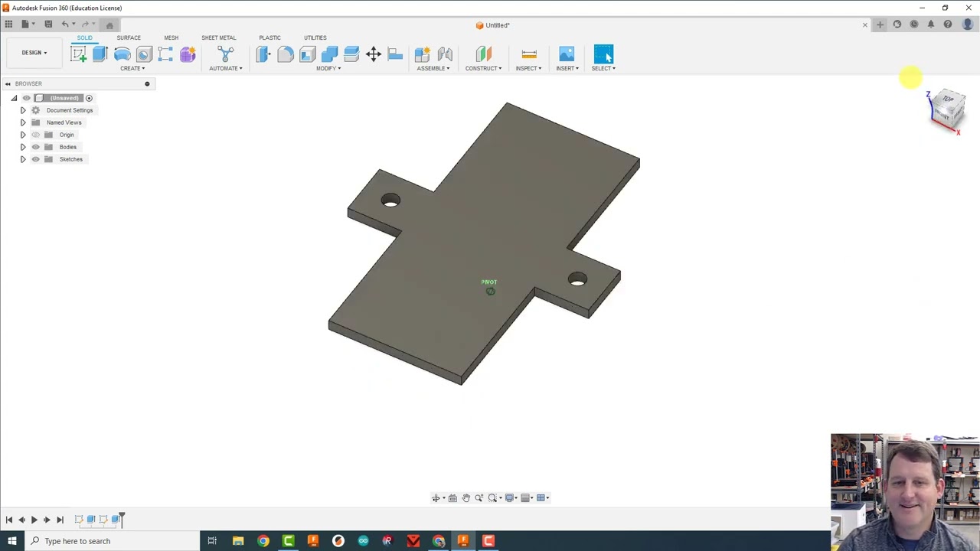Open the DESIGN workspace dropdown
980x551 pixels.
click(34, 53)
